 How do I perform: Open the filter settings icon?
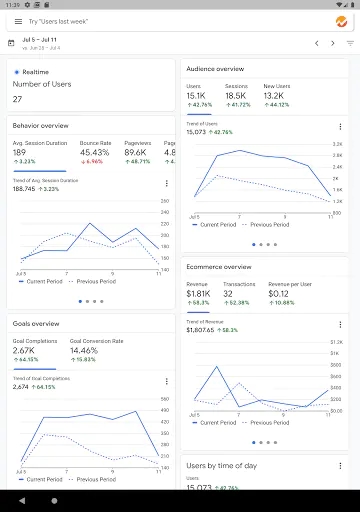[350, 43]
